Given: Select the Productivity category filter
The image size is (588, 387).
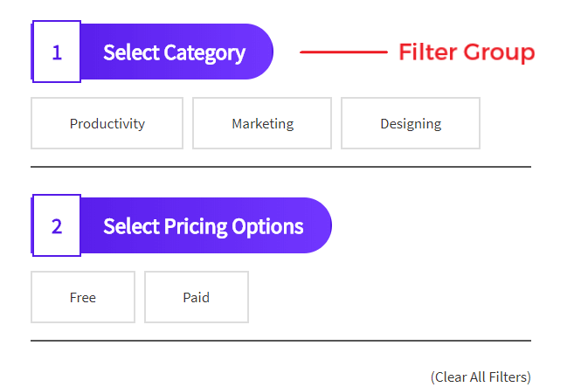Looking at the screenshot, I should point(107,123).
